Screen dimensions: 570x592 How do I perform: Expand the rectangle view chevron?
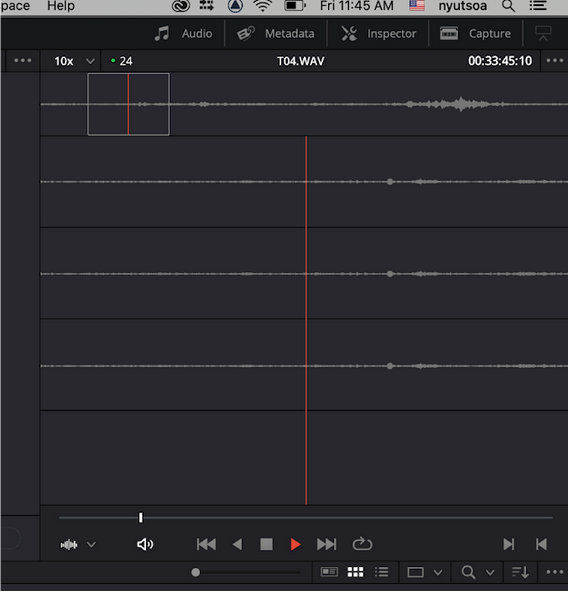[438, 573]
